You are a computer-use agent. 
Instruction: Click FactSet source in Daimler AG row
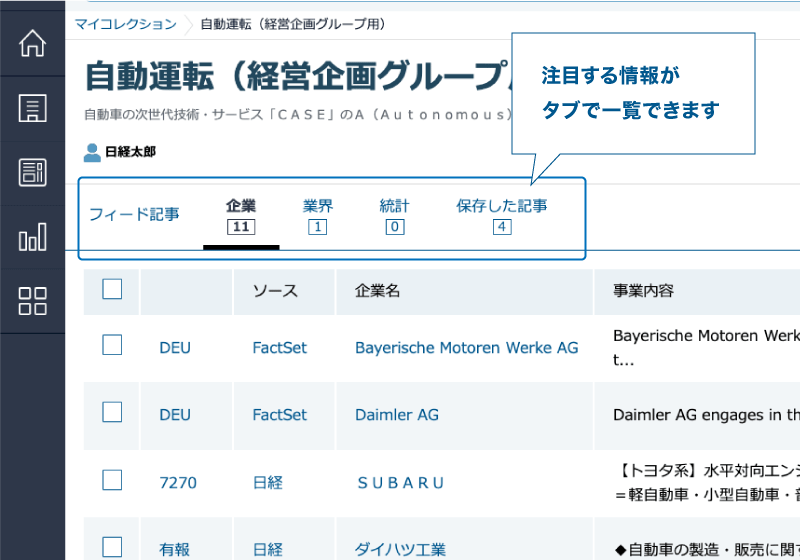coord(280,415)
